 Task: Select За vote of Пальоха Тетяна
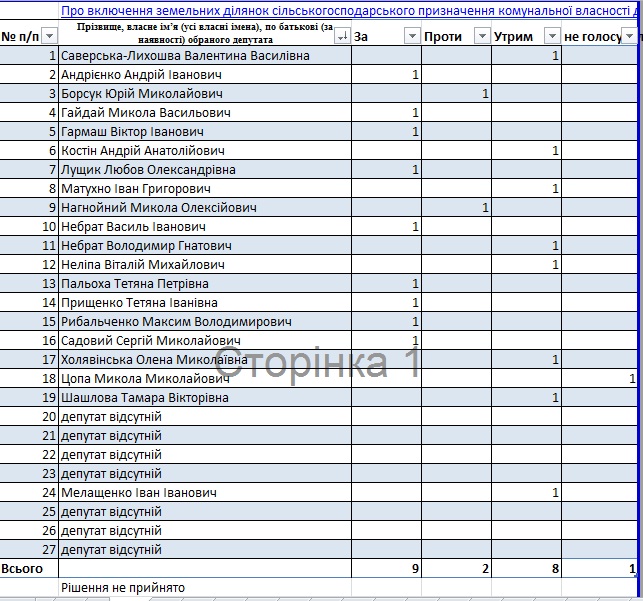coord(387,283)
